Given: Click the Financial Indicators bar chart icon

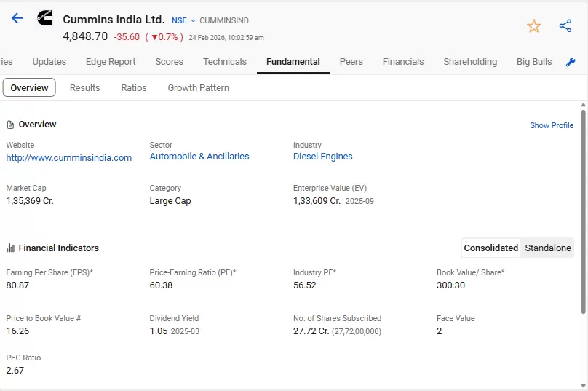Looking at the screenshot, I should (10, 248).
